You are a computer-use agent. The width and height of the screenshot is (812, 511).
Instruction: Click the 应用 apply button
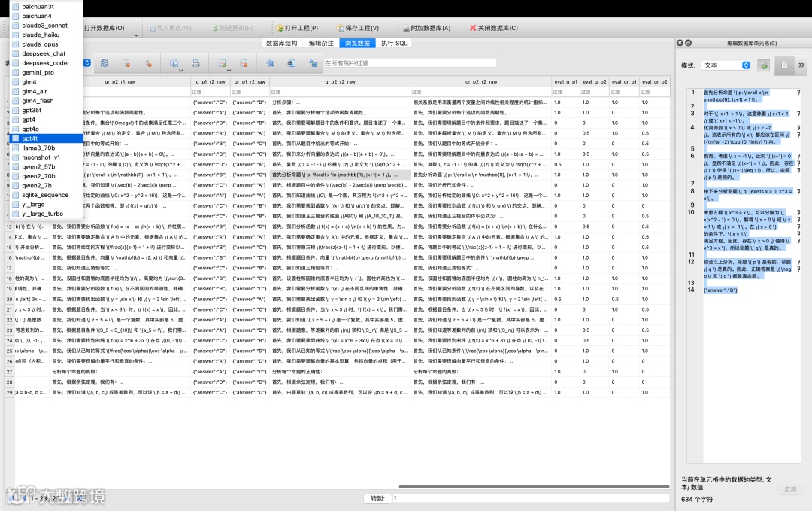pyautogui.click(x=790, y=489)
